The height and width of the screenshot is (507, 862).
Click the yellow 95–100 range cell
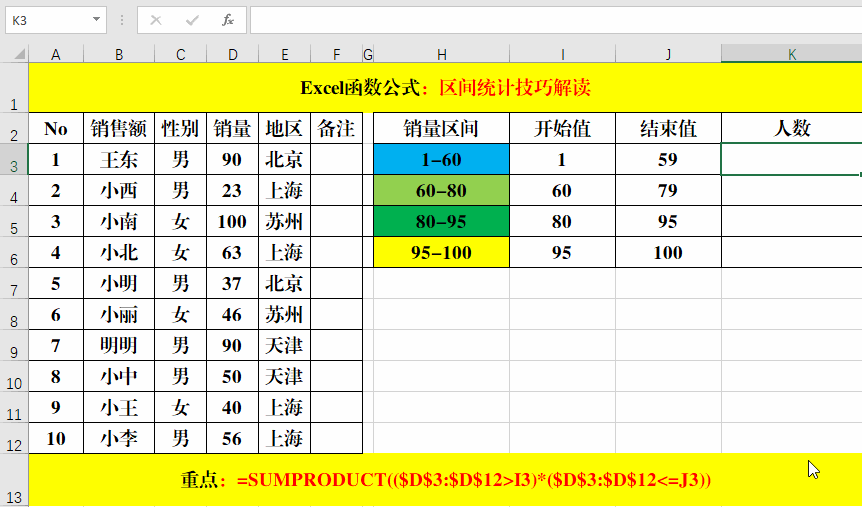point(441,252)
